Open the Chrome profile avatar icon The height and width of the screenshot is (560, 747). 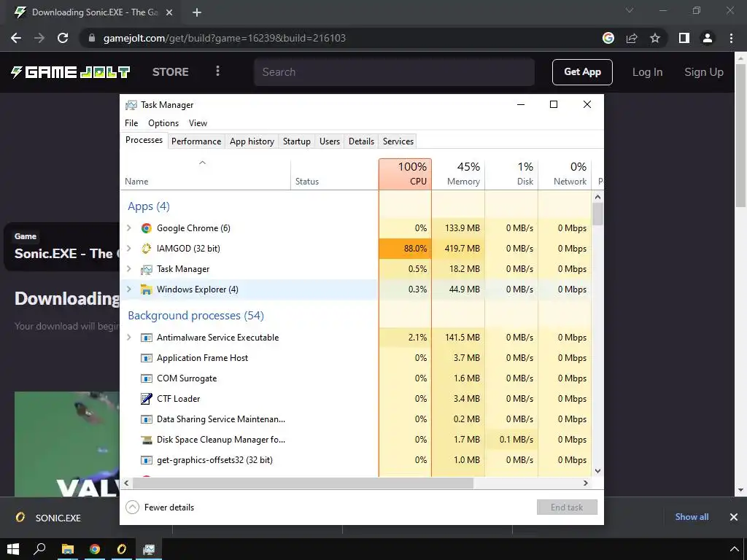(708, 38)
